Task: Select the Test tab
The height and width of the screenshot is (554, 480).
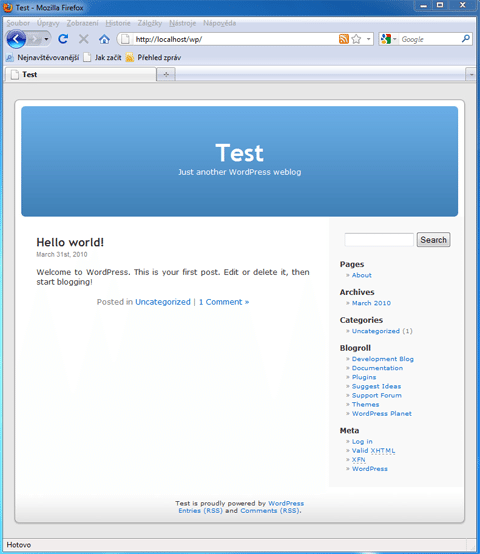Action: pyautogui.click(x=81, y=75)
